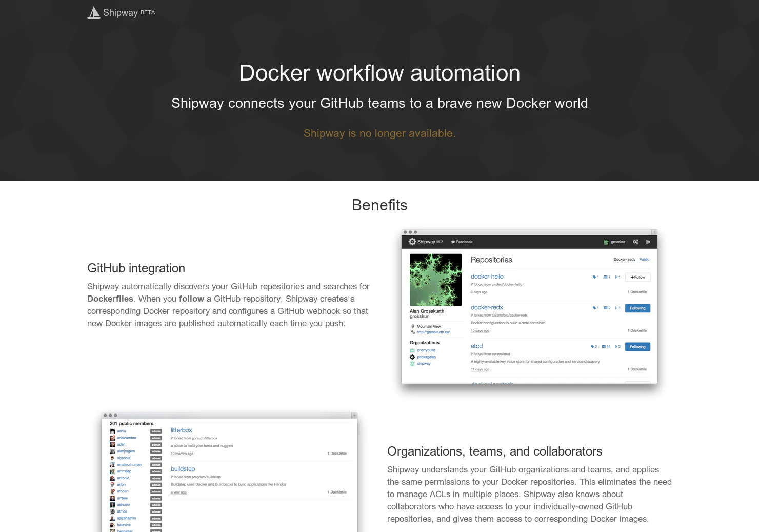This screenshot has width=759, height=532.
Task: Toggle Following button for docker-redx
Action: (x=638, y=308)
